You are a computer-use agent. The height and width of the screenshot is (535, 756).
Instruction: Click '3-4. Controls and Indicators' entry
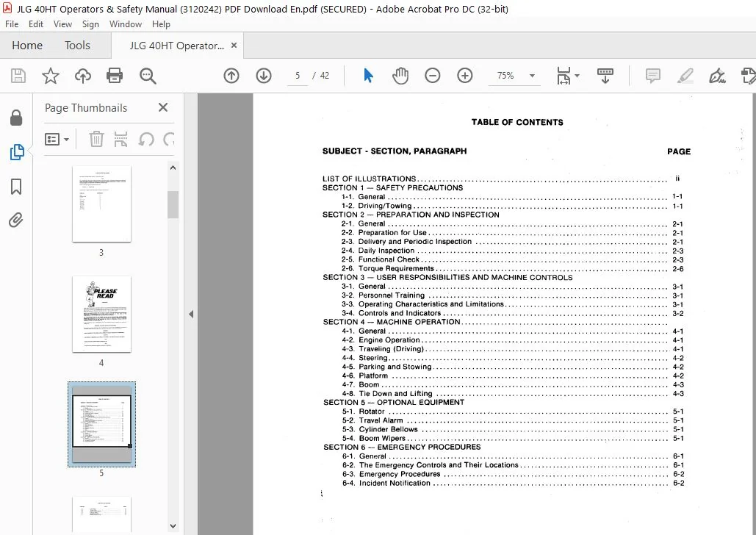pos(391,313)
